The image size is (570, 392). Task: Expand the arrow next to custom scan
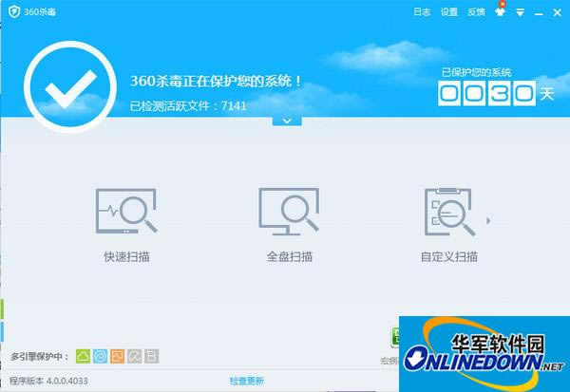pos(488,220)
